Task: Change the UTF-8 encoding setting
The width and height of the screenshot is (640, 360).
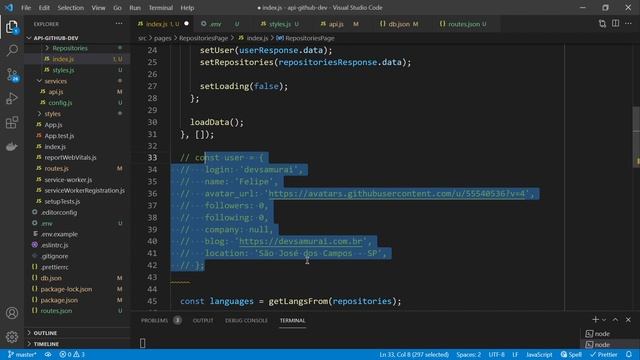Action: click(496, 354)
